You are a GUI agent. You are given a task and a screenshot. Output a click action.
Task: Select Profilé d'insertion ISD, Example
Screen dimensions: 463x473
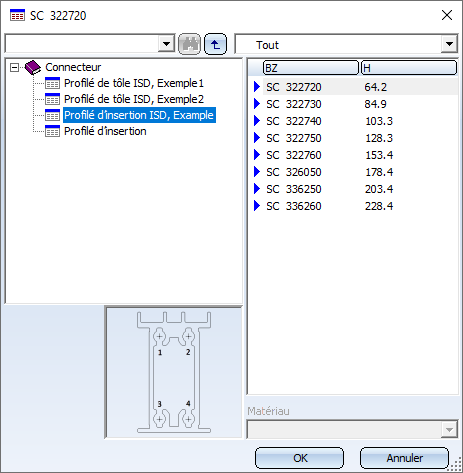[x=139, y=115]
